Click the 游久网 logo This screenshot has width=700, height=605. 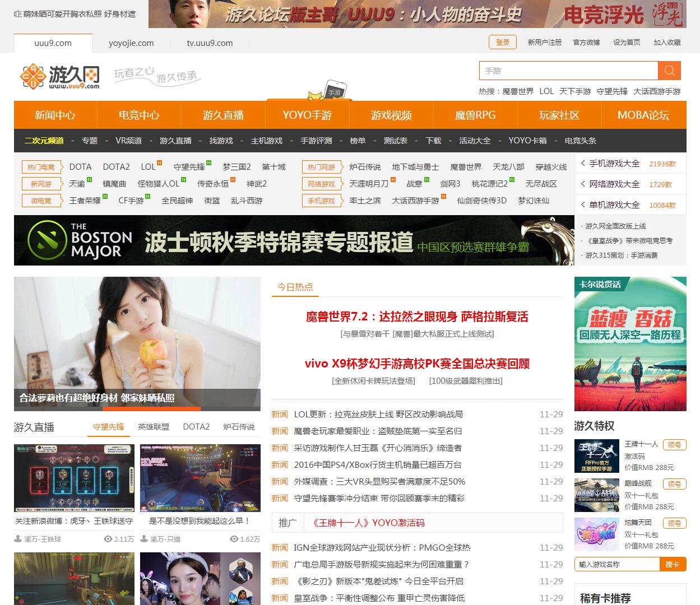(60, 76)
